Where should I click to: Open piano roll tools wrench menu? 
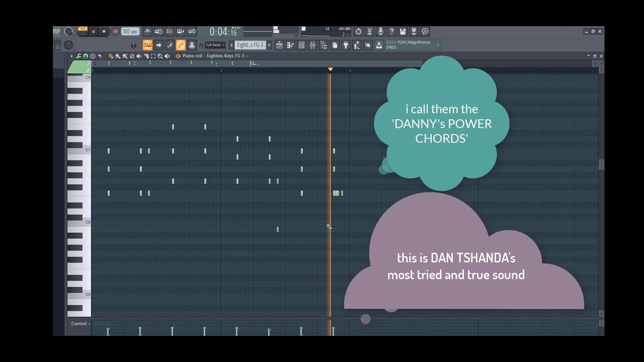pos(78,56)
